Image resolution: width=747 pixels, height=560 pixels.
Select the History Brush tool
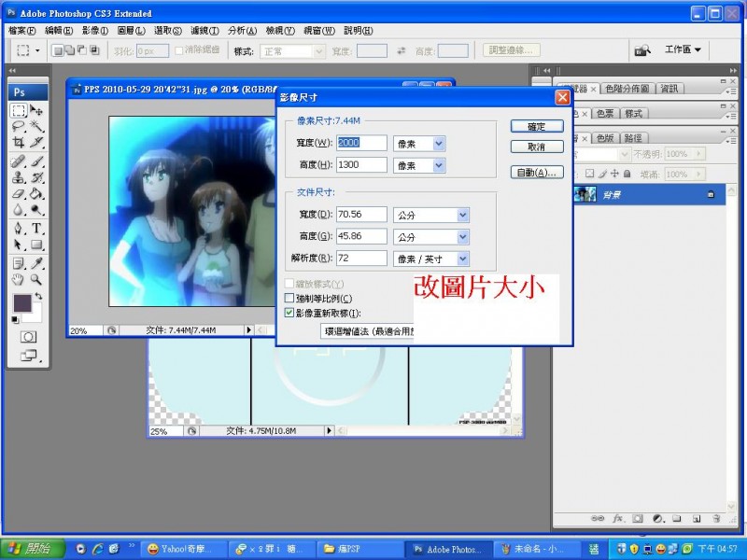36,177
